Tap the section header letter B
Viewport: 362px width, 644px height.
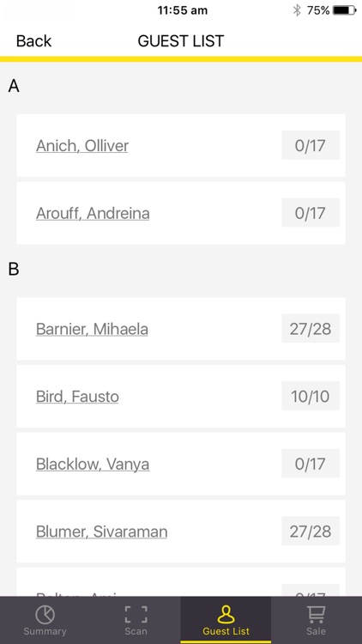click(x=14, y=270)
